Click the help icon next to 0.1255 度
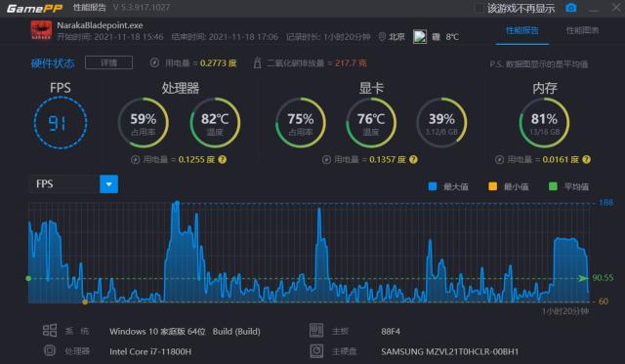 [223, 159]
